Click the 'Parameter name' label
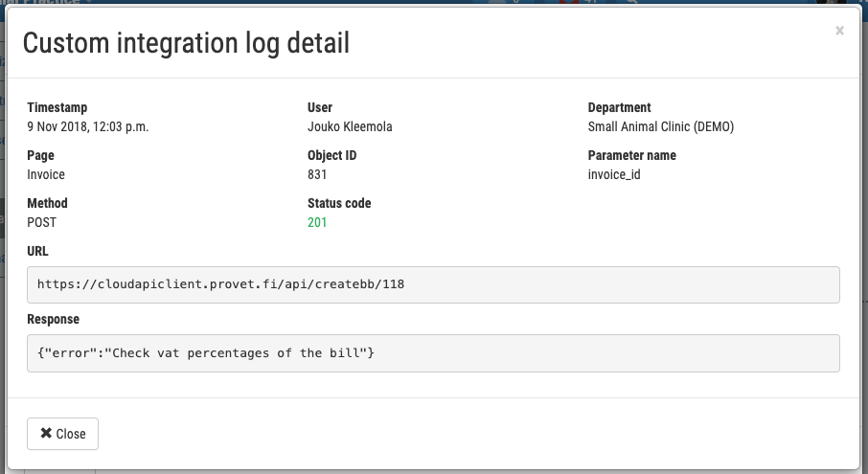868x474 pixels. [x=631, y=155]
